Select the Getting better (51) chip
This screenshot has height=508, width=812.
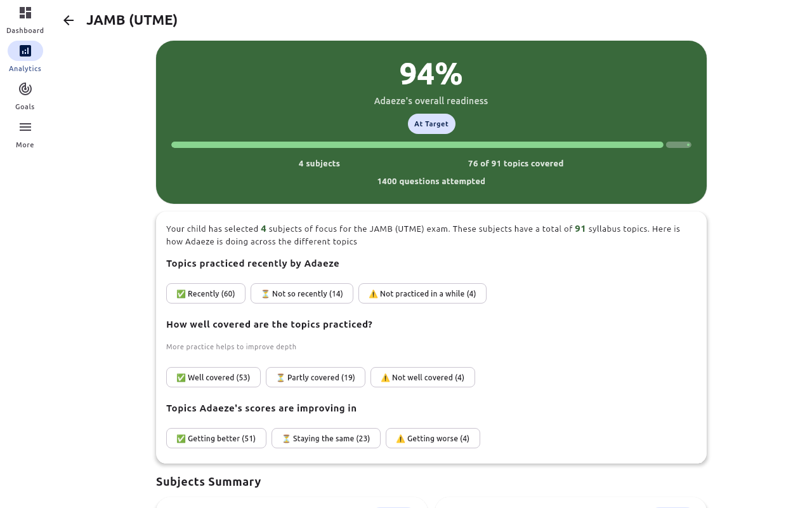[216, 438]
